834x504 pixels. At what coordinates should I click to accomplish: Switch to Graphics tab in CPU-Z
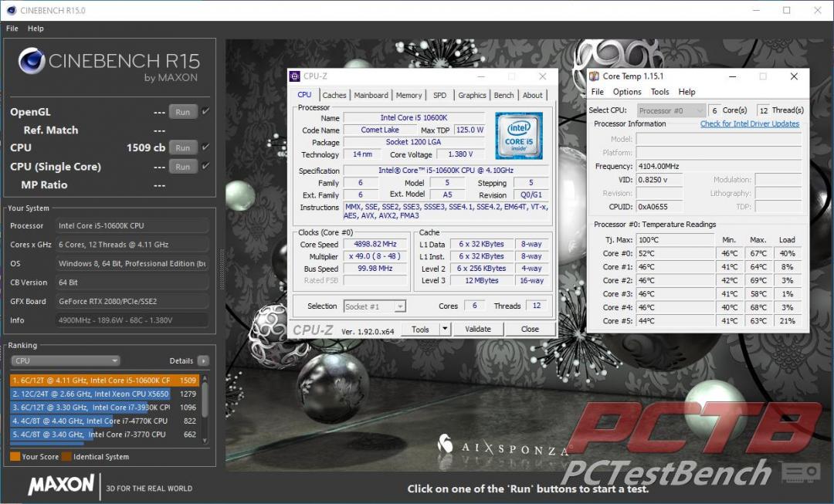(x=472, y=95)
